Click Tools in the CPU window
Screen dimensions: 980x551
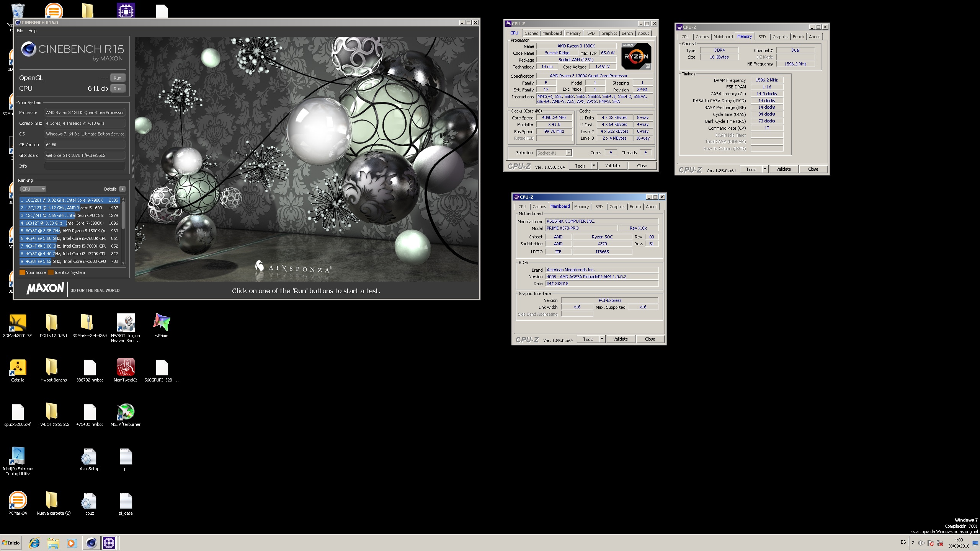(580, 166)
